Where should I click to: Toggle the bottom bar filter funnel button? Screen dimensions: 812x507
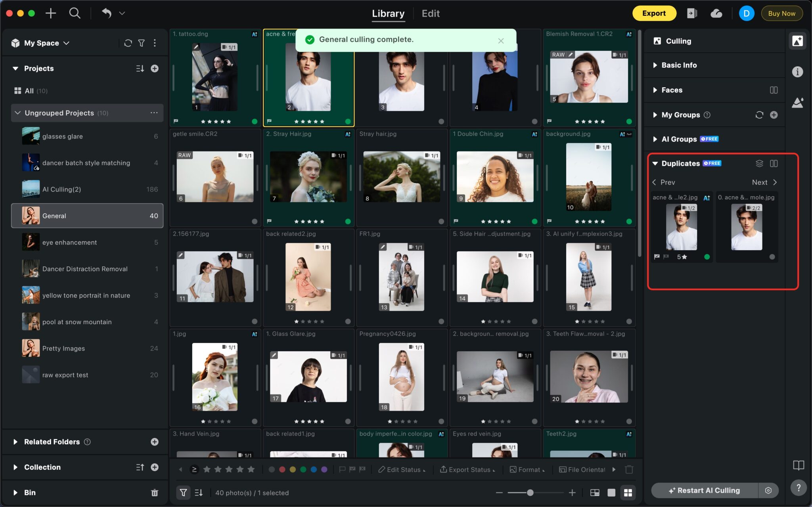point(183,493)
